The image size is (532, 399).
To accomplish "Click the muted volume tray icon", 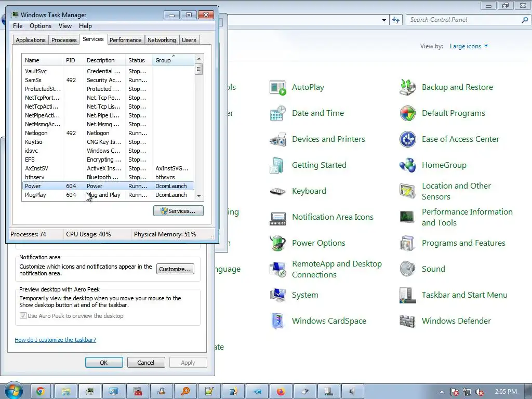I will 480,392.
